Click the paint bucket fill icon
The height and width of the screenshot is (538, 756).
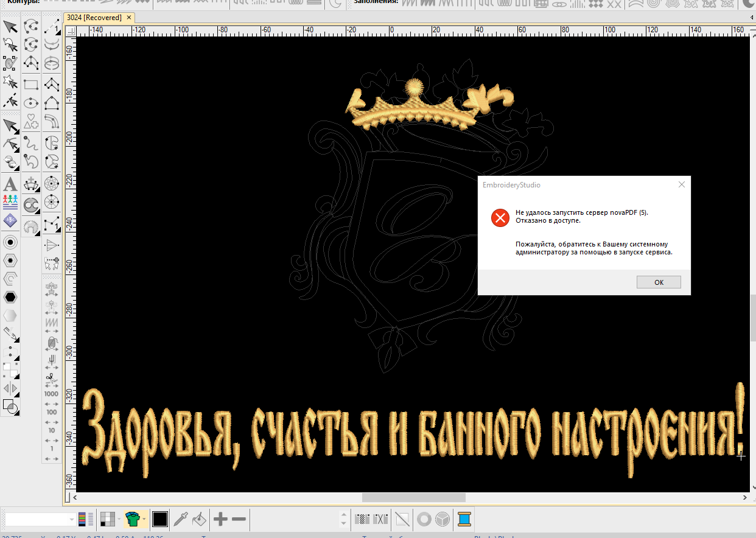coord(199,519)
